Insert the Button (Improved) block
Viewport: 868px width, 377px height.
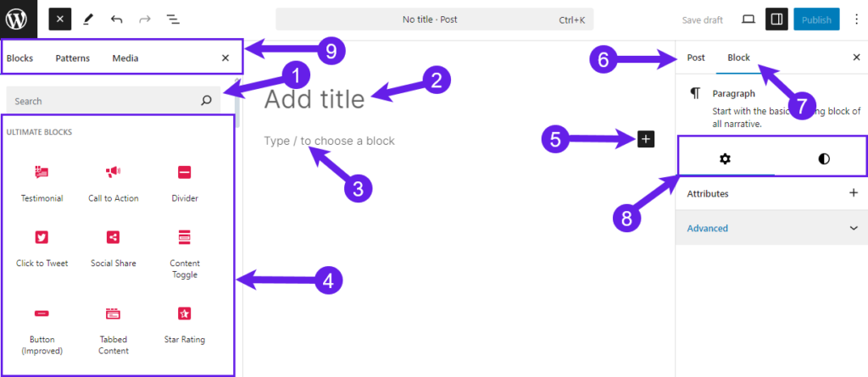[x=42, y=331]
